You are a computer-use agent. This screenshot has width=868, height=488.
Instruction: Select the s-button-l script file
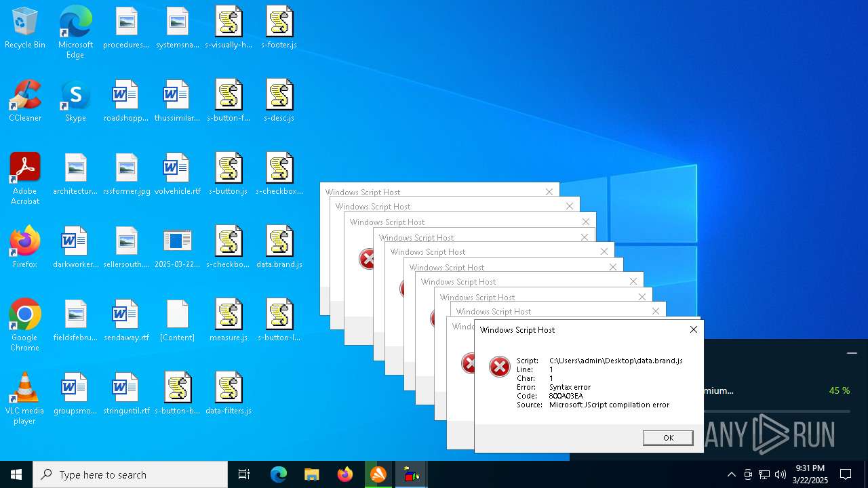279,321
